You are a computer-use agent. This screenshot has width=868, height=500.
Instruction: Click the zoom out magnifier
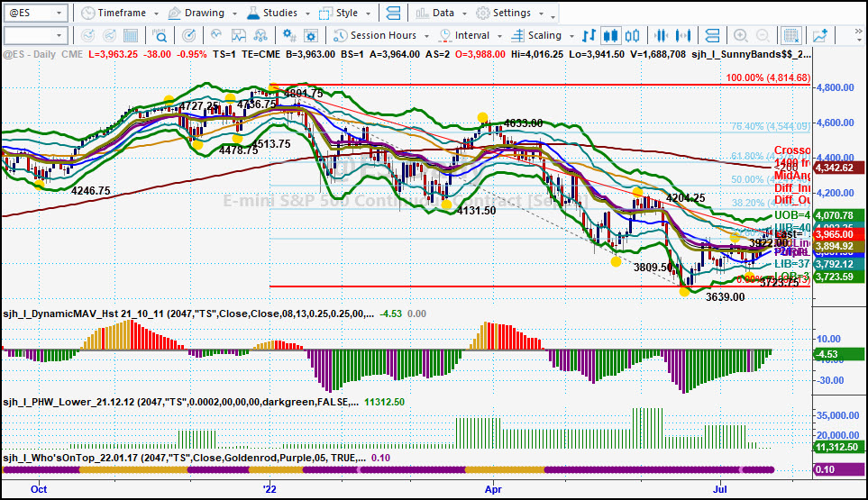(763, 36)
